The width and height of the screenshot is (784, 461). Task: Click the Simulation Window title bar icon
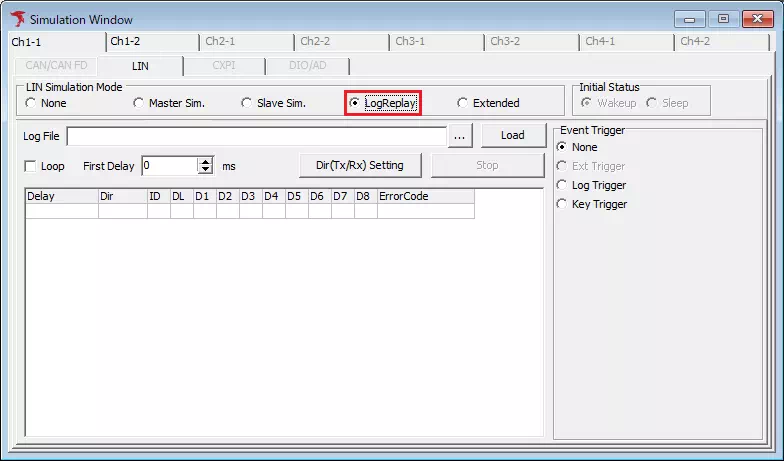coord(17,19)
